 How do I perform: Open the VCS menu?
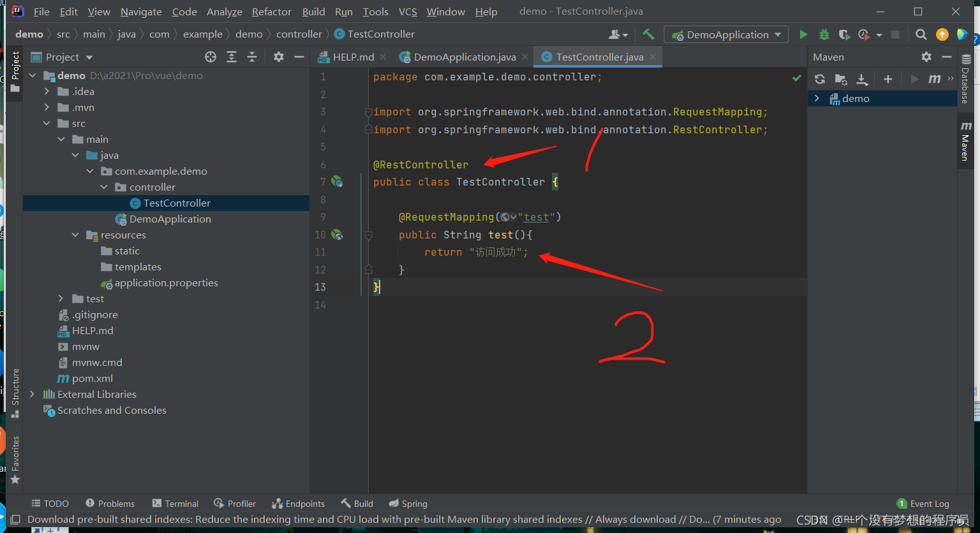point(408,11)
